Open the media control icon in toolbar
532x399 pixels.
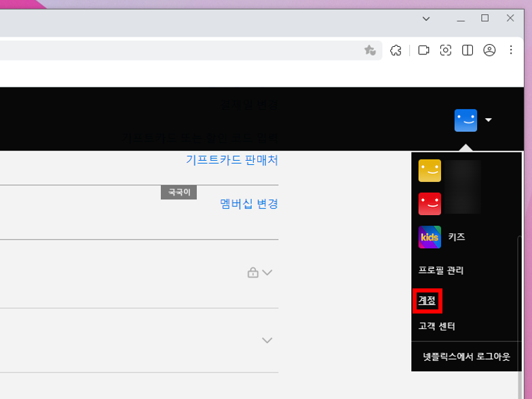tap(423, 50)
